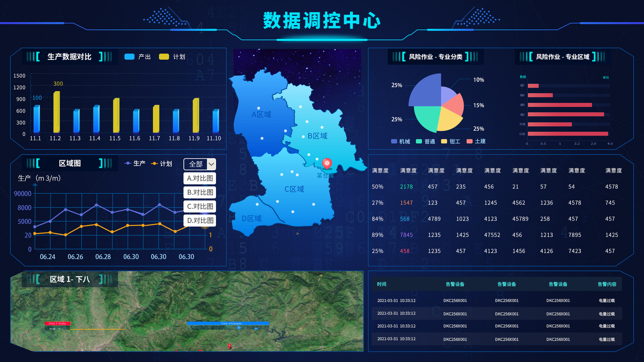The height and width of the screenshot is (362, 644).
Task: Select the 风险作业 - 专业分类 panel header
Action: coord(435,57)
